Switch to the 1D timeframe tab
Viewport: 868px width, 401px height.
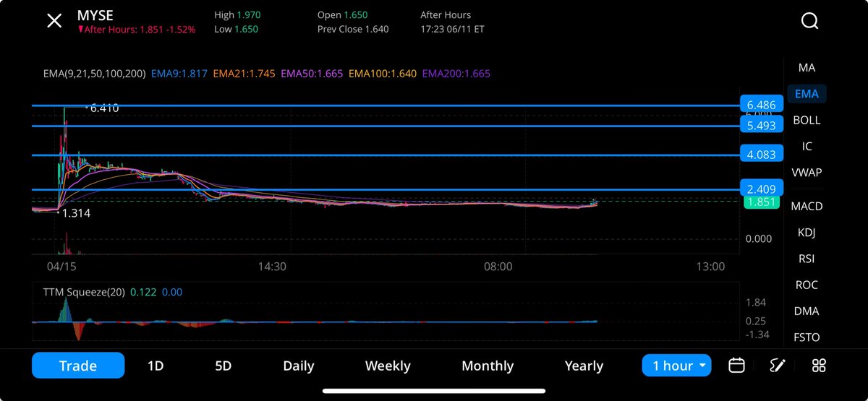pyautogui.click(x=156, y=366)
